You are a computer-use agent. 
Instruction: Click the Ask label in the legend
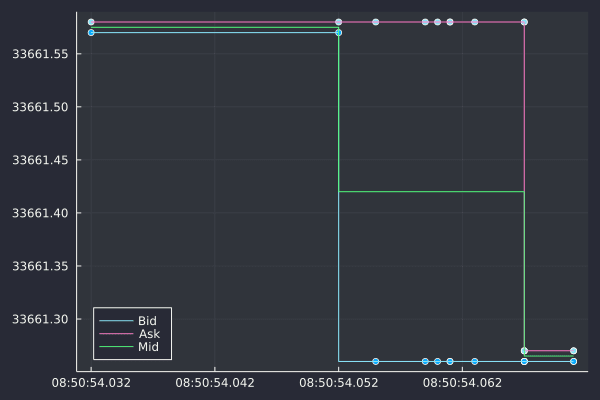[x=148, y=334]
